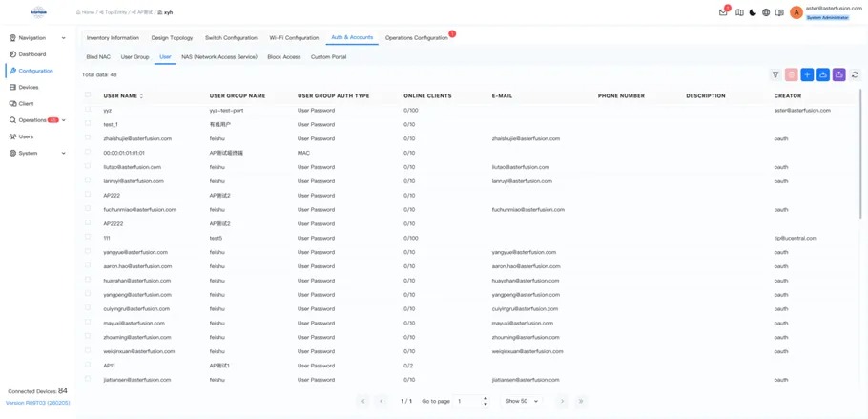Click the Go to page input field

[x=468, y=401]
